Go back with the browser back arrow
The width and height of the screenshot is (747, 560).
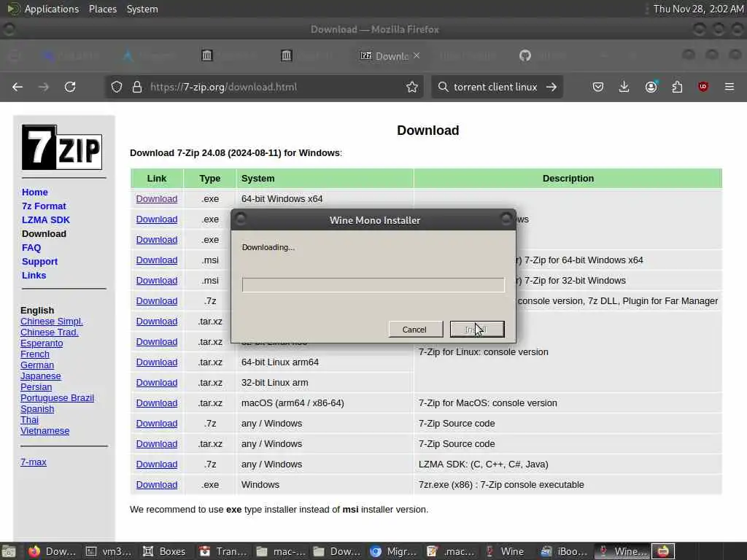(x=18, y=87)
